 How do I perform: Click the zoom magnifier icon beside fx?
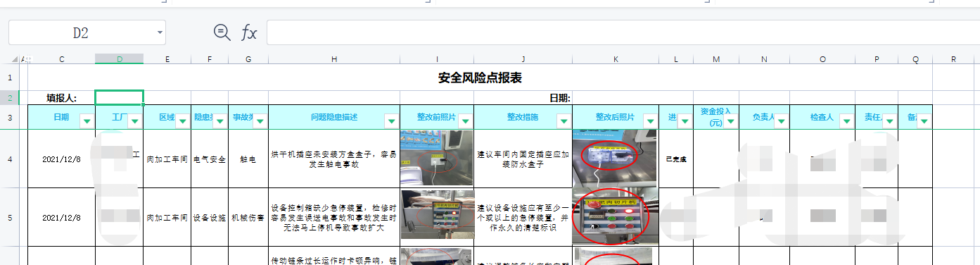tap(222, 32)
